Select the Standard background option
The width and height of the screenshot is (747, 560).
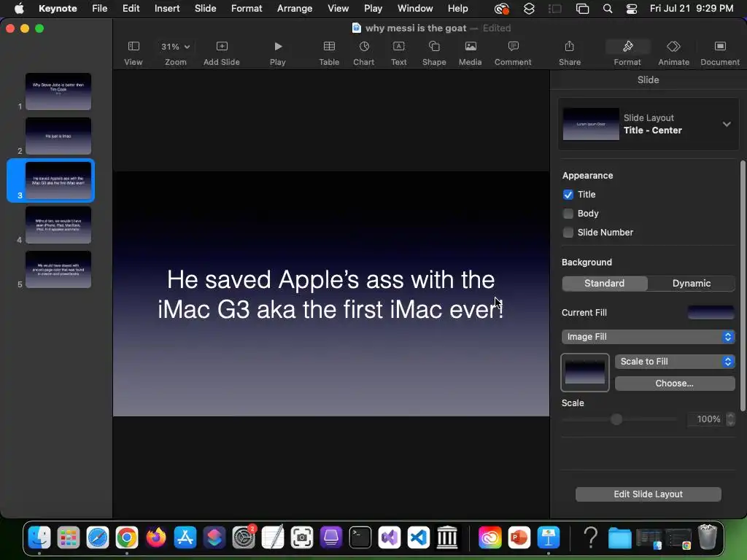tap(605, 284)
